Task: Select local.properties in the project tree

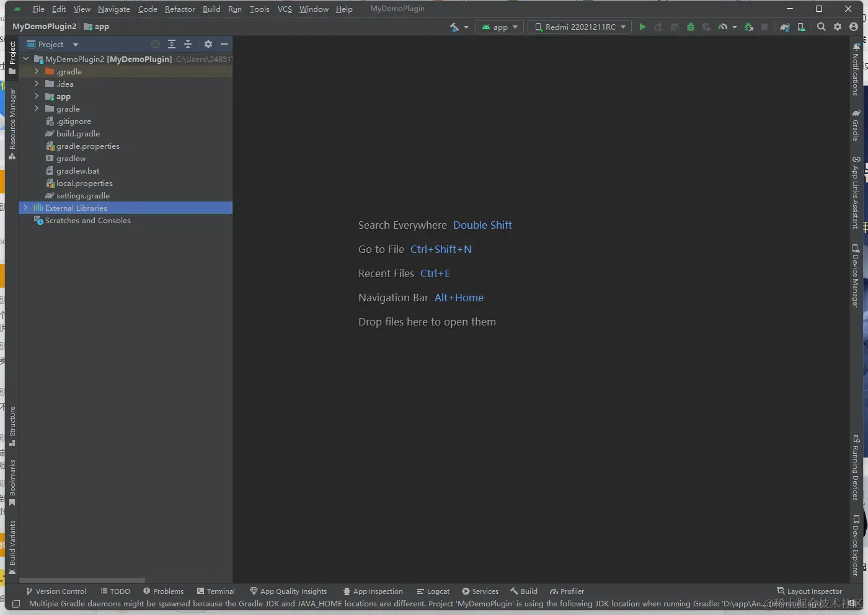Action: point(84,183)
